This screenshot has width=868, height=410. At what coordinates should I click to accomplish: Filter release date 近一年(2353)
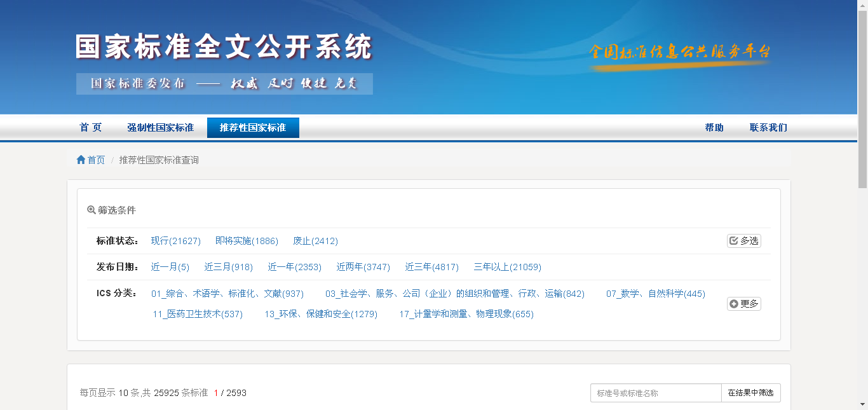(295, 267)
